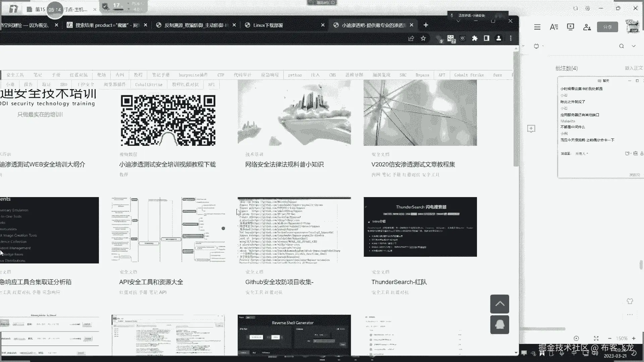
Task: Expand the chevron next to comments search
Action: (634, 46)
